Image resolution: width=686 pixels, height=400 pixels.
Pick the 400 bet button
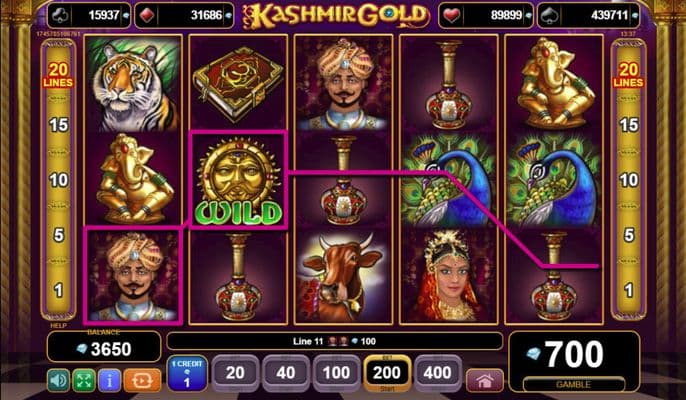(x=438, y=373)
